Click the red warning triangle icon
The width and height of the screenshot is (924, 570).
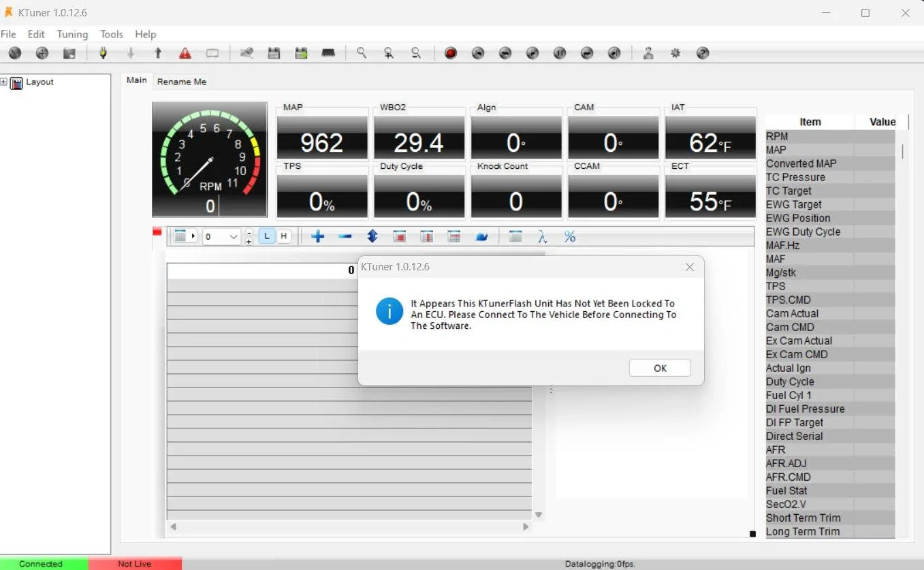(185, 53)
